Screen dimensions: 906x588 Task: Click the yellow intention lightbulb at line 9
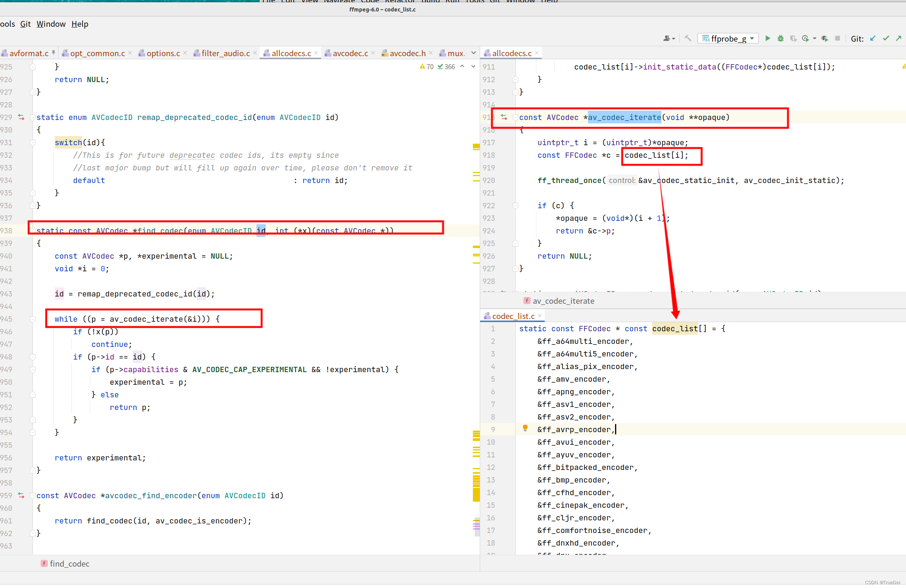(x=525, y=429)
